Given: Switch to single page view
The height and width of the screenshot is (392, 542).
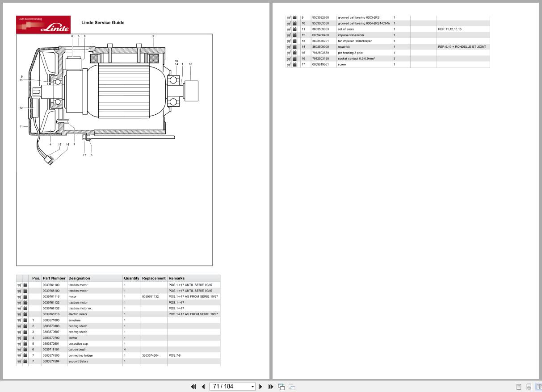Looking at the screenshot, I should (519, 387).
